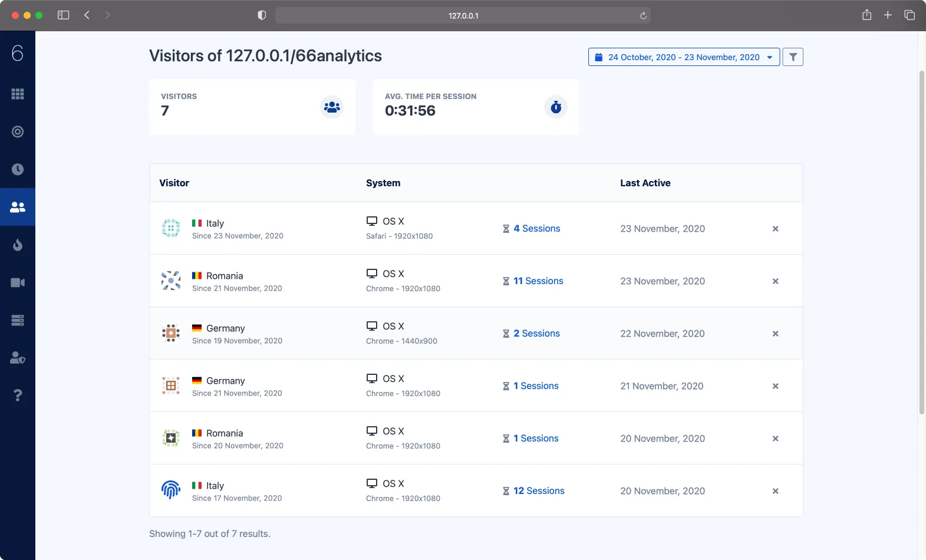Click the user shield icon in sidebar
Image resolution: width=926 pixels, height=560 pixels.
pos(18,358)
